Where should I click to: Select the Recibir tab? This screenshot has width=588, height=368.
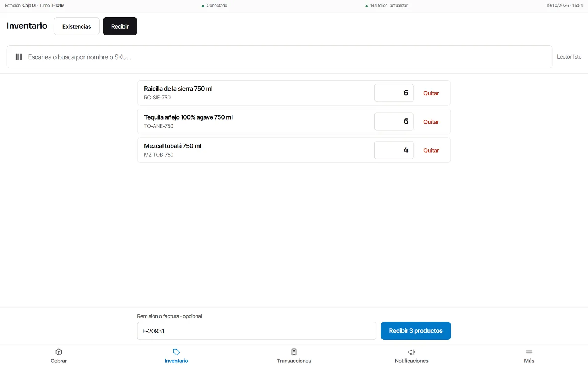(120, 26)
